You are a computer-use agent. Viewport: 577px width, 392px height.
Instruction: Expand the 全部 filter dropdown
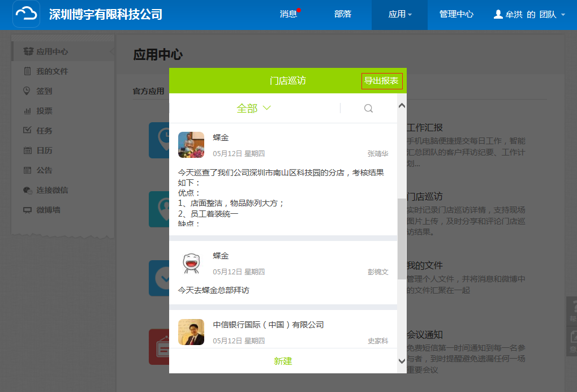coord(253,109)
